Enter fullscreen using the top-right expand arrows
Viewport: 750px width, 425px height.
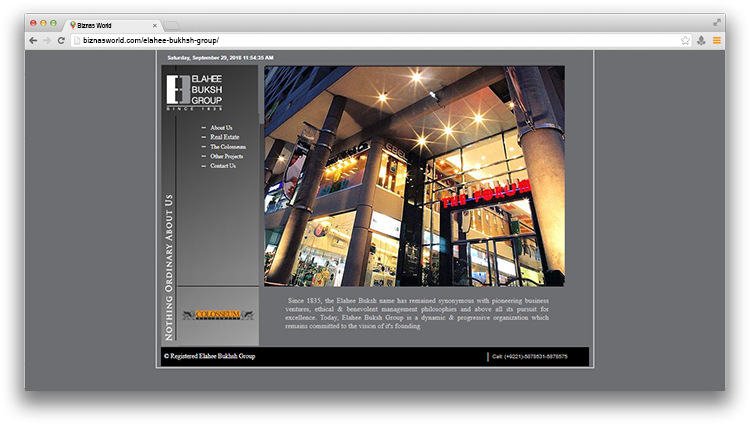pos(717,22)
